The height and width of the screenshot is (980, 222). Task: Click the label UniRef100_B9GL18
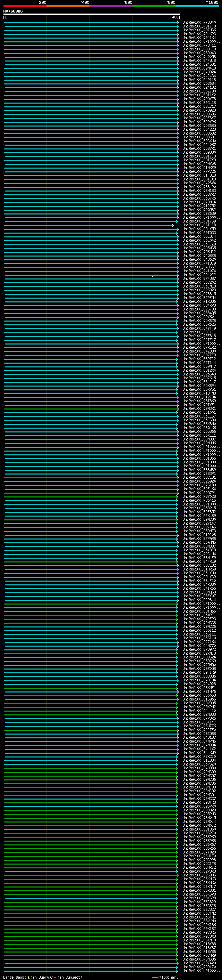(x=199, y=103)
